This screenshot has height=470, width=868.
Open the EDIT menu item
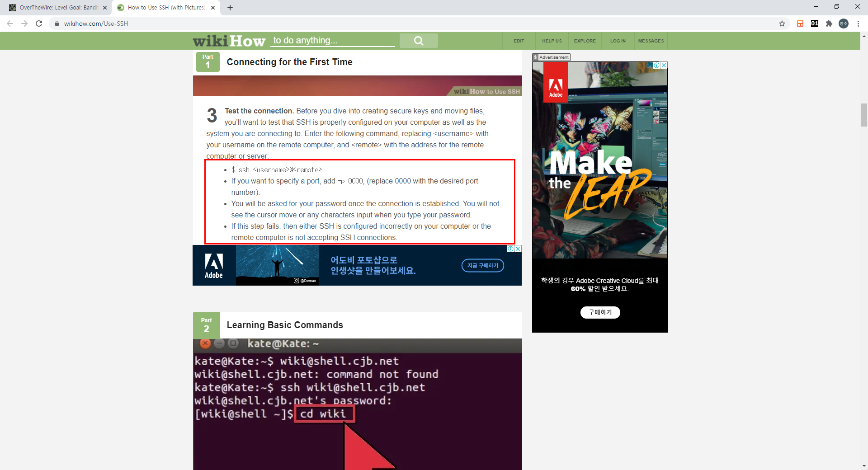pos(519,41)
